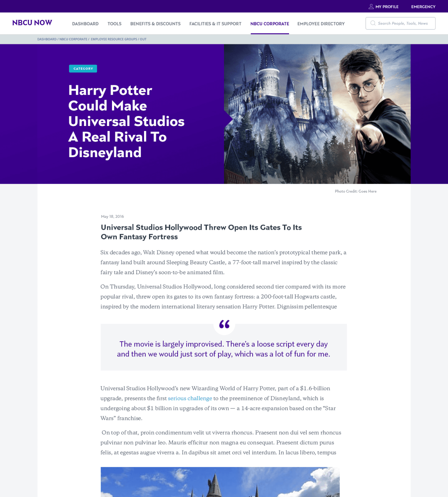Go to NBCU NOW home logo
The height and width of the screenshot is (497, 448).
[32, 23]
